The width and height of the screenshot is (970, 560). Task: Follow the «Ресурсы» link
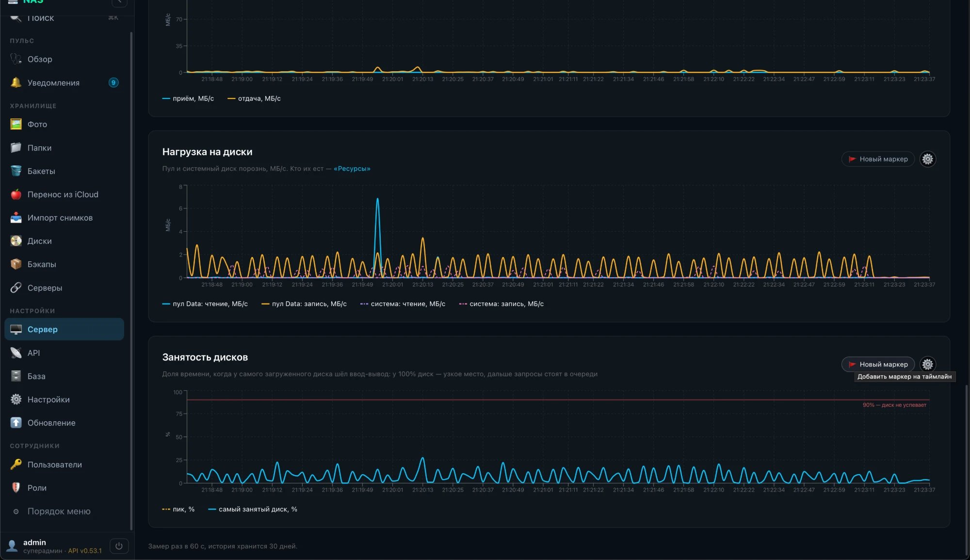click(x=352, y=169)
